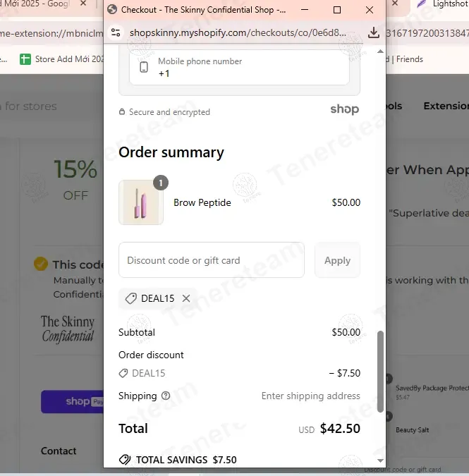Open site information icon in address bar
This screenshot has height=476, width=469.
116,32
